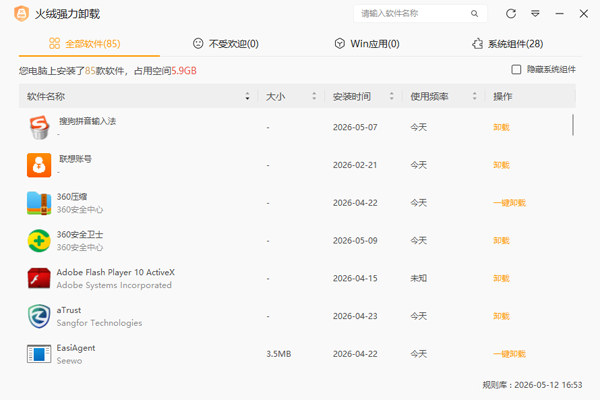Select the 联想账号 name text
The width and height of the screenshot is (600, 400).
click(75, 159)
